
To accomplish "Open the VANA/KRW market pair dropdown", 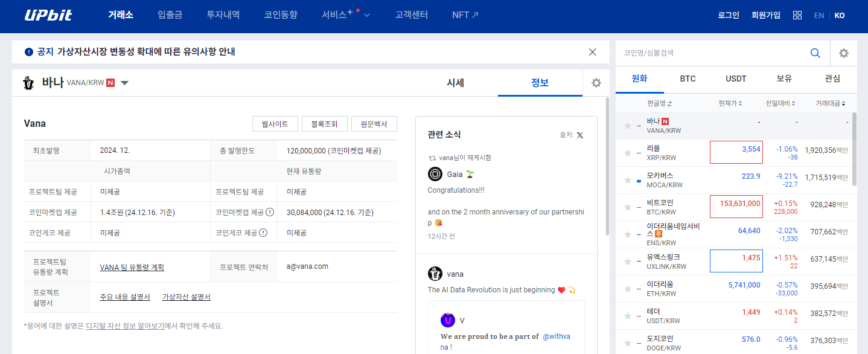I will pyautogui.click(x=124, y=83).
